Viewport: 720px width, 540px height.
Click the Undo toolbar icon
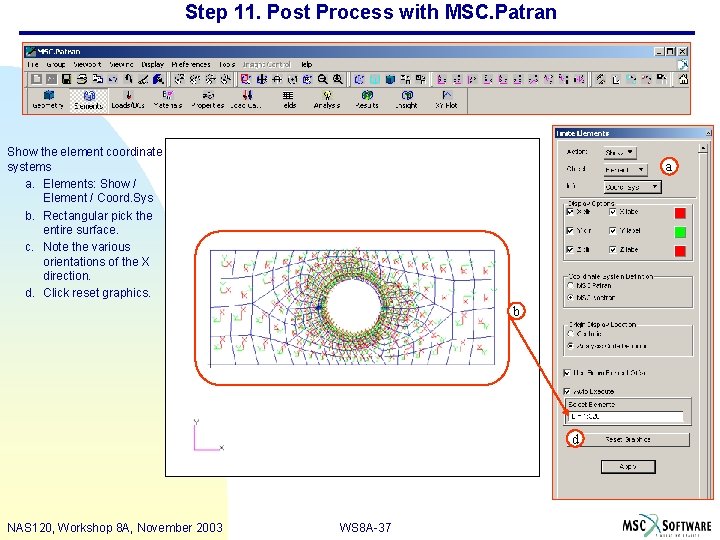(112, 79)
